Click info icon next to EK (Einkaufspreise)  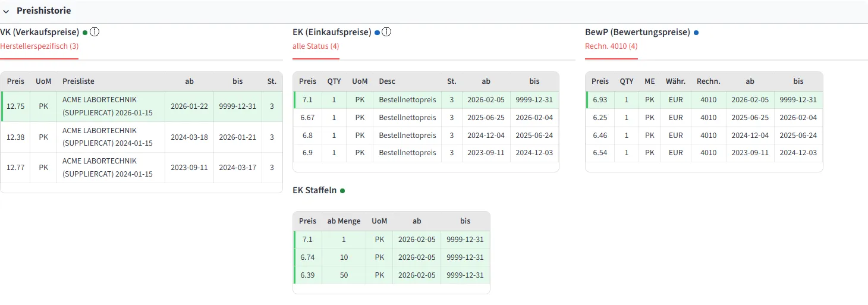pyautogui.click(x=386, y=32)
